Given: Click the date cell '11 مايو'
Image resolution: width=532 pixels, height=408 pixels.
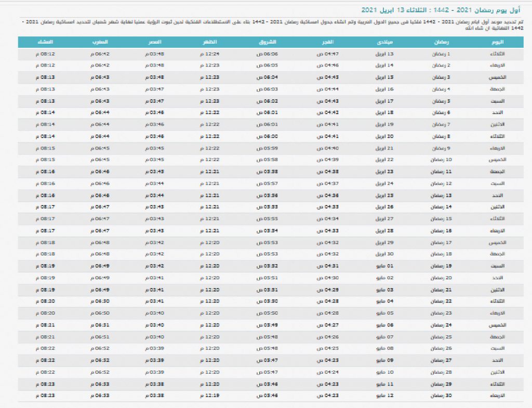Looking at the screenshot, I should [x=385, y=384].
